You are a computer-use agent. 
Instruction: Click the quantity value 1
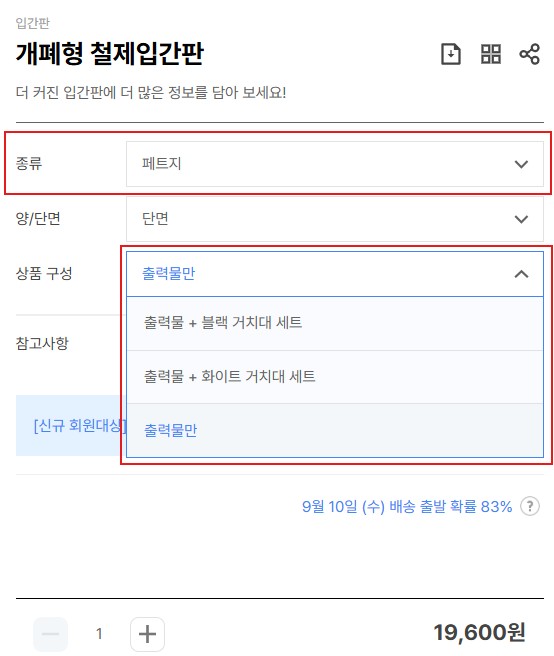tap(99, 634)
